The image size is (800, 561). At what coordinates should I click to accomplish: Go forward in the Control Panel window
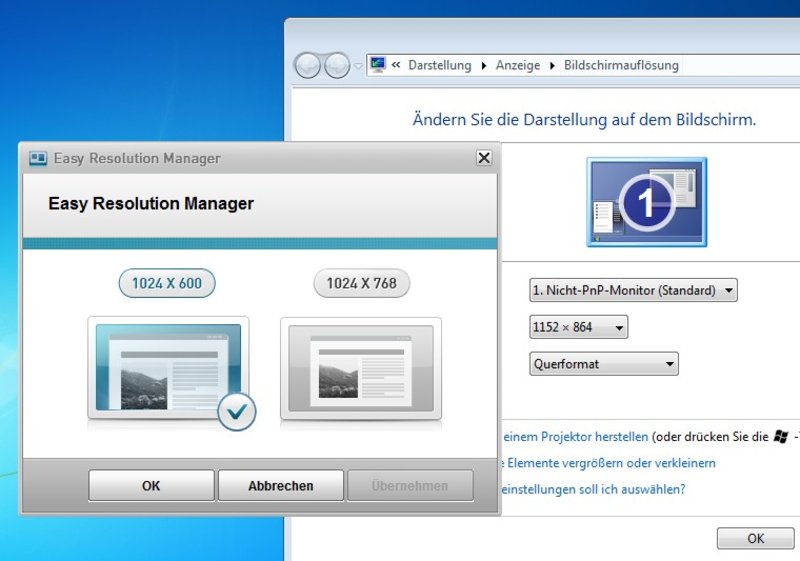(x=337, y=65)
